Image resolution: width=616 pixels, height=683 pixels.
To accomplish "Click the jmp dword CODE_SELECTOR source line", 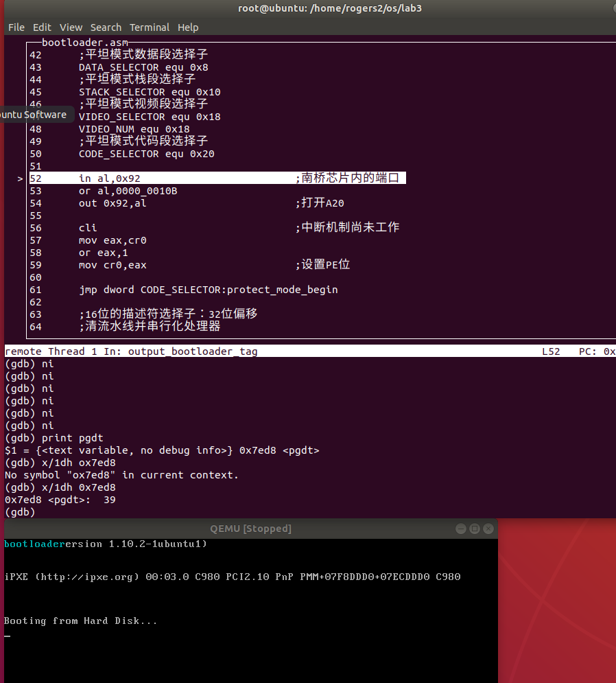I will click(208, 290).
